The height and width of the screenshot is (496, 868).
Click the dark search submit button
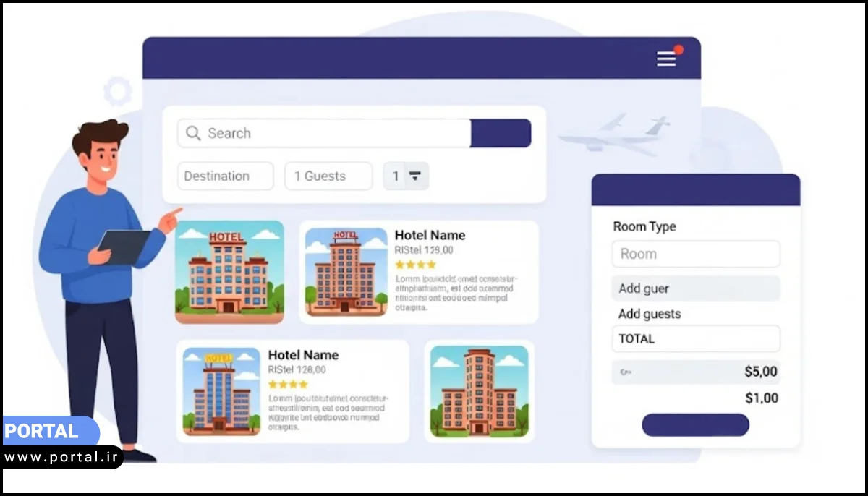(x=501, y=133)
